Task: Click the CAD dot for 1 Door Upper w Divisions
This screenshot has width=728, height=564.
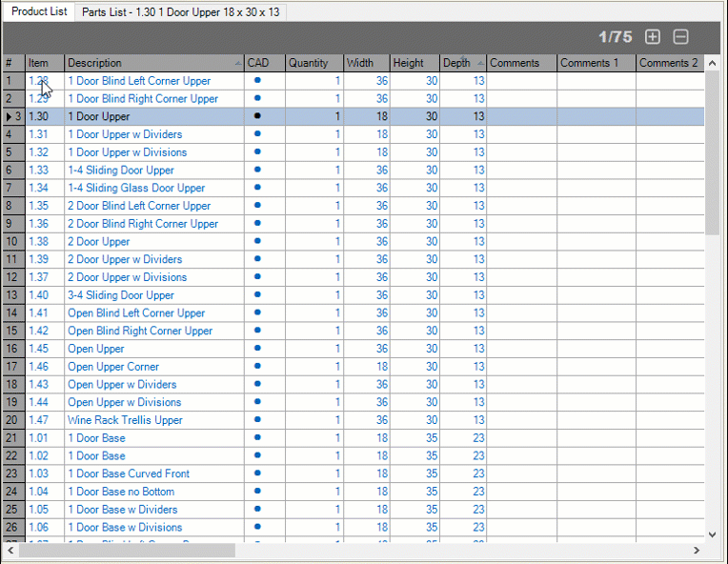Action: coord(257,151)
